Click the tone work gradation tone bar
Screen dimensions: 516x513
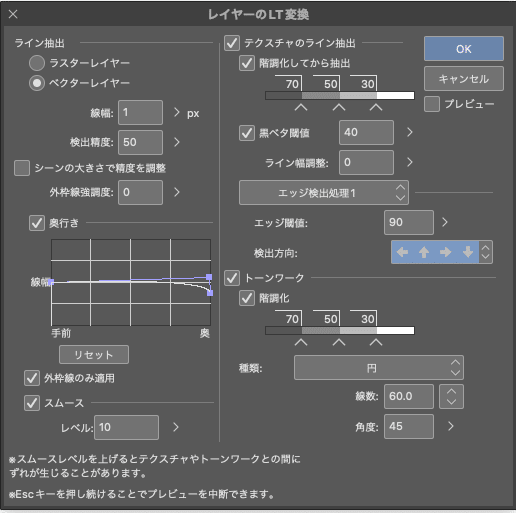pos(340,330)
